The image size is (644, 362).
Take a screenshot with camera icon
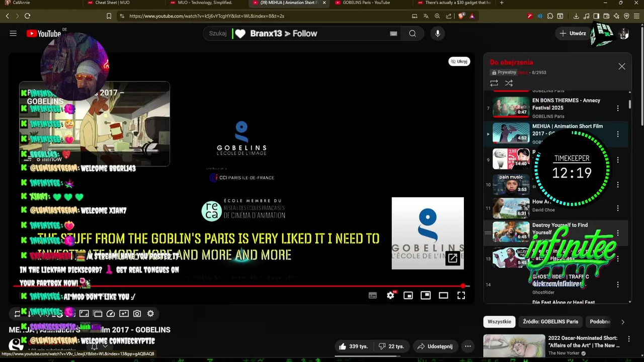[137, 314]
